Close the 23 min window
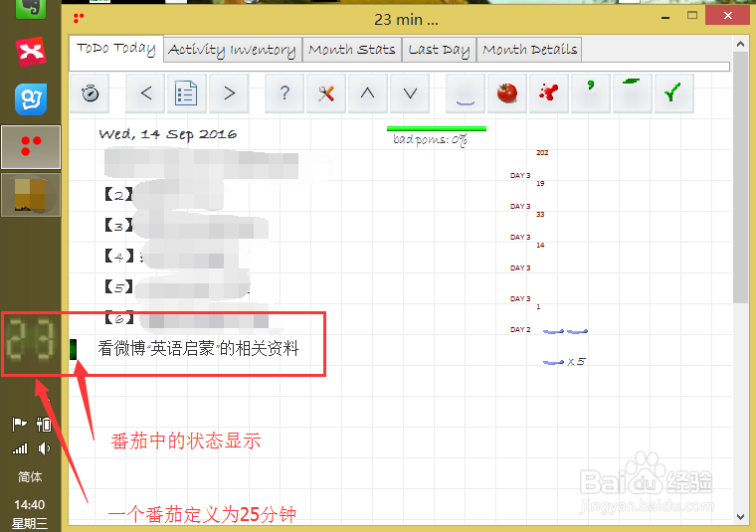This screenshot has width=756, height=532. pos(728,16)
